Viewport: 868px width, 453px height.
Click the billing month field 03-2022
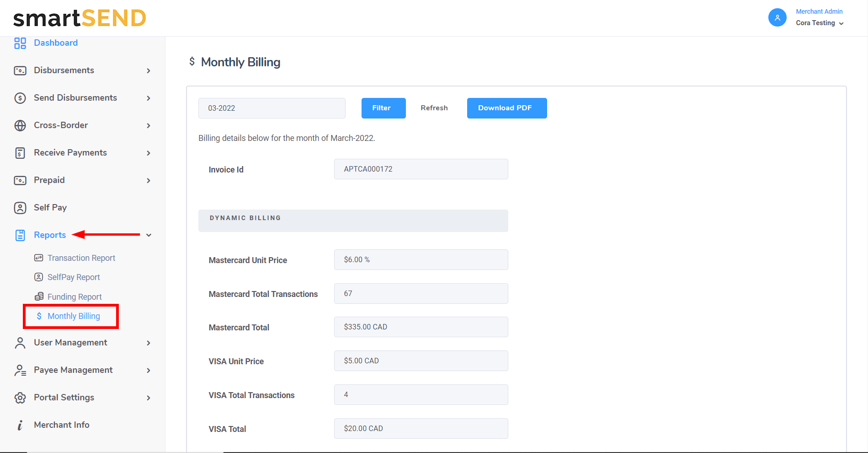pyautogui.click(x=272, y=108)
